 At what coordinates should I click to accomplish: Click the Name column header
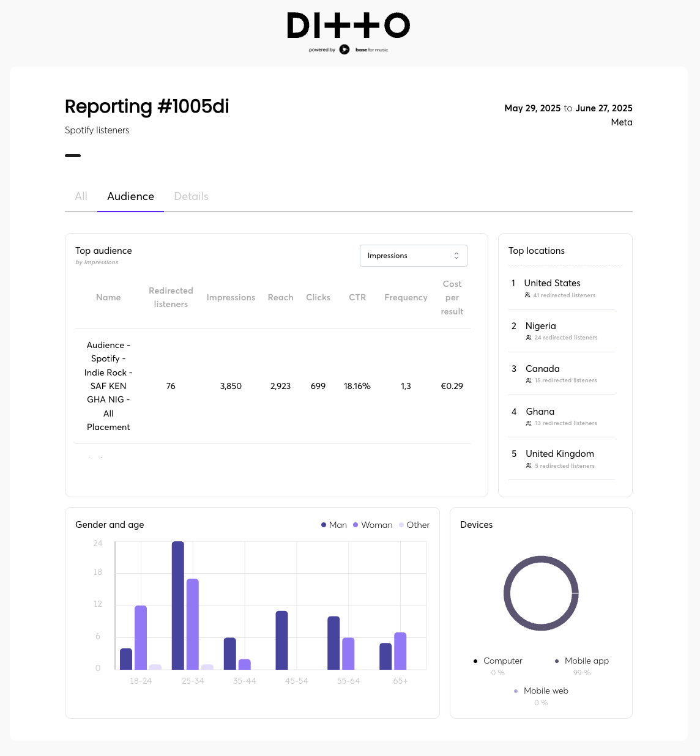pos(108,297)
